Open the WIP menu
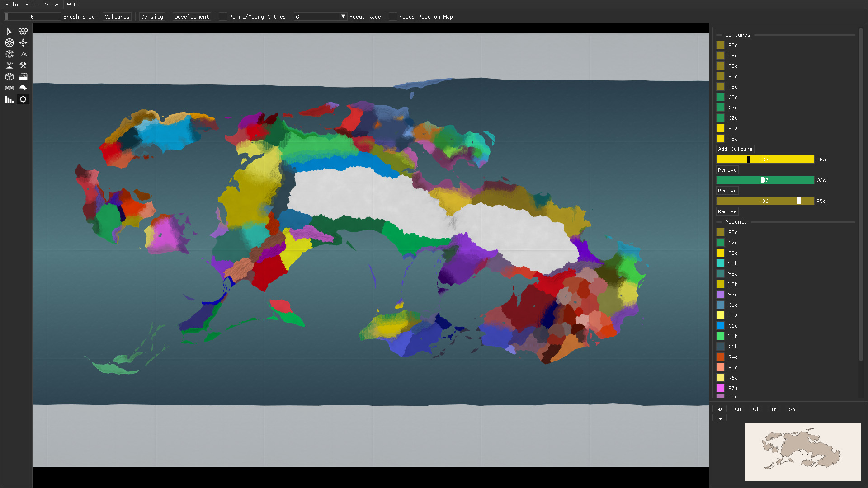Viewport: 868px width, 488px height. click(72, 5)
